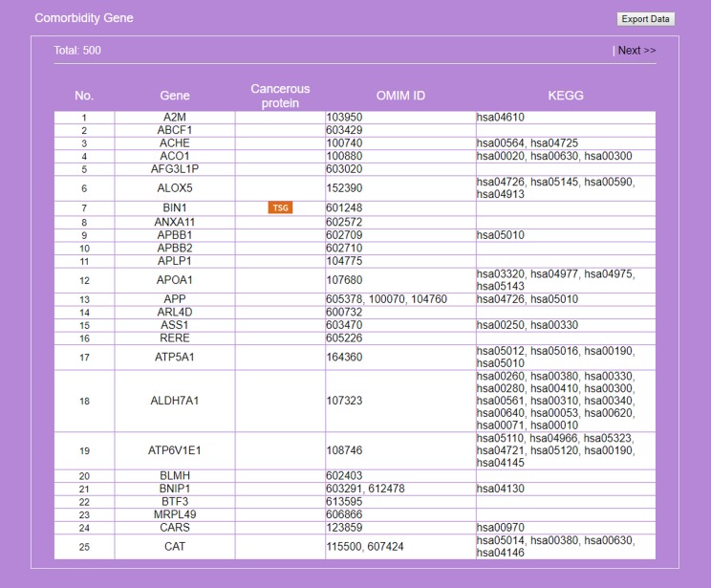711x588 pixels.
Task: Select gene APBB2
Action: 175,249
